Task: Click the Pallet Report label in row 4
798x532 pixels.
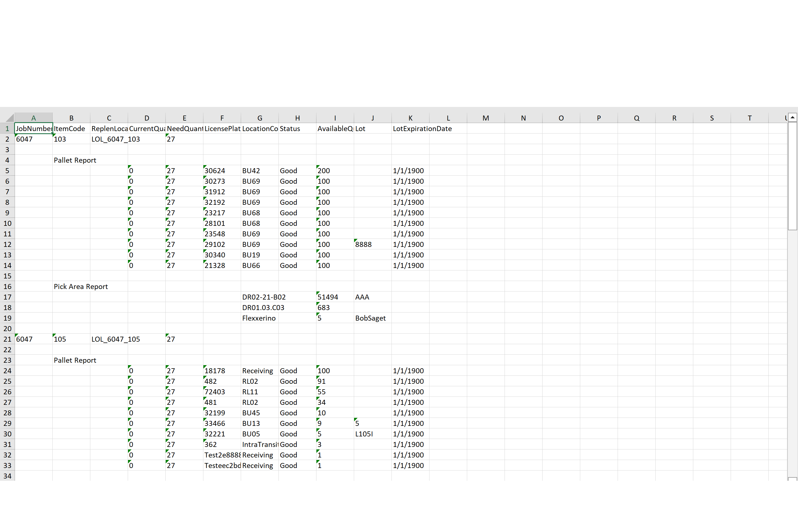Action: 75,160
